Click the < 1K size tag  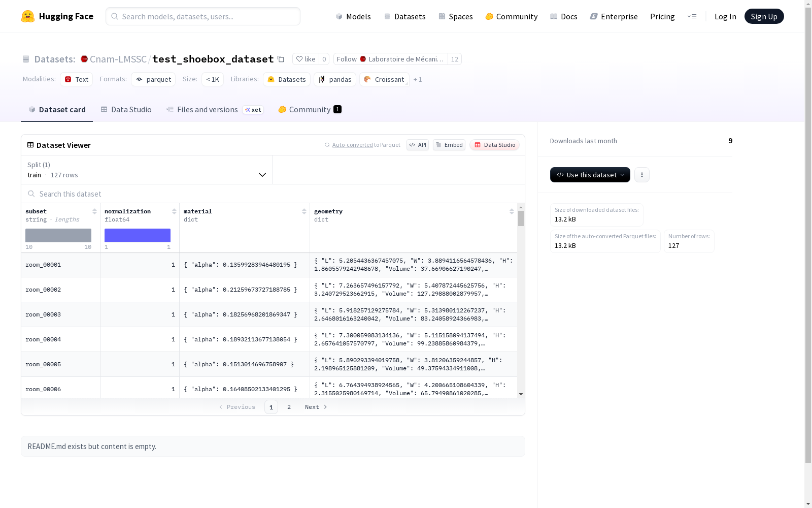point(213,79)
